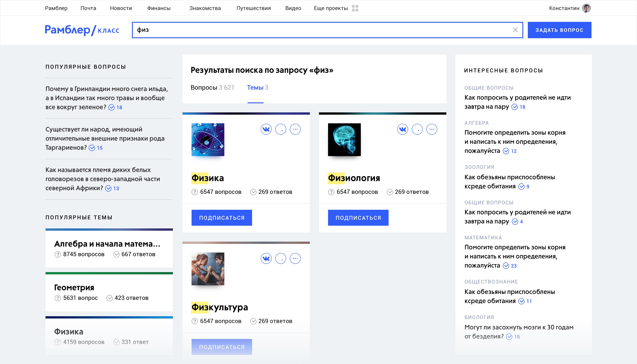The width and height of the screenshot is (637, 364).
Task: Open more options on Физиология card
Action: point(432,129)
